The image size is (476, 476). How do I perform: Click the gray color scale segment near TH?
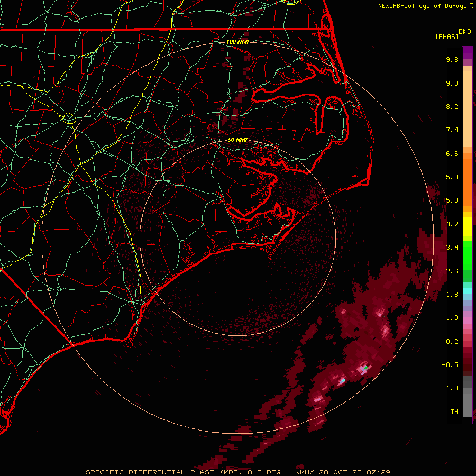(x=467, y=407)
